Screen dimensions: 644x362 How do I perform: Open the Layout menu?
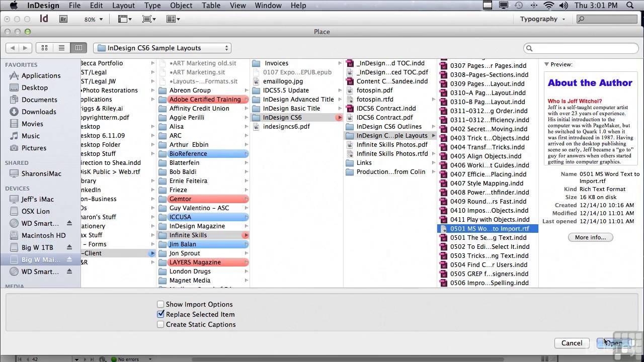[x=123, y=6]
